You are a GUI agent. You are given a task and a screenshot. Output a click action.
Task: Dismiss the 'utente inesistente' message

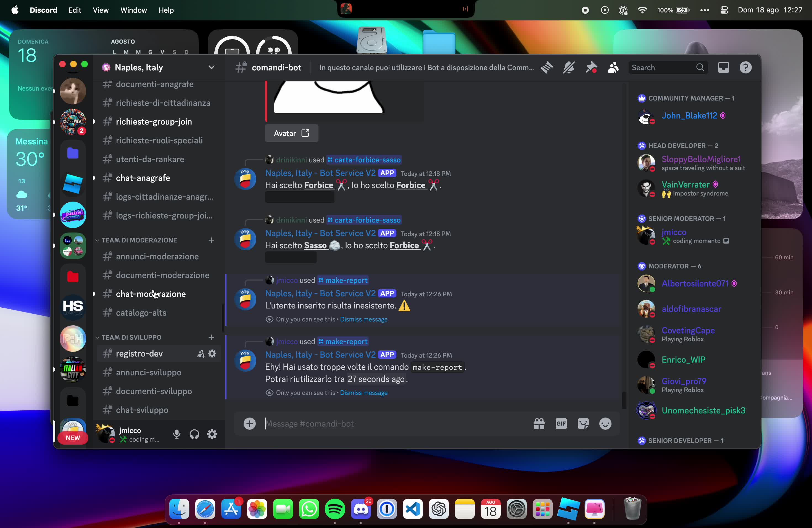(x=363, y=319)
